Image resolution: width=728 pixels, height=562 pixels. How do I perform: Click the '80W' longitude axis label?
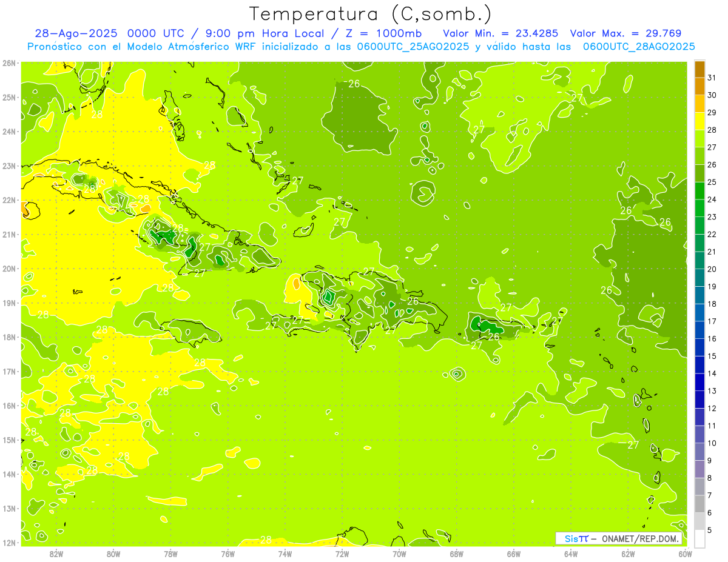tap(113, 553)
